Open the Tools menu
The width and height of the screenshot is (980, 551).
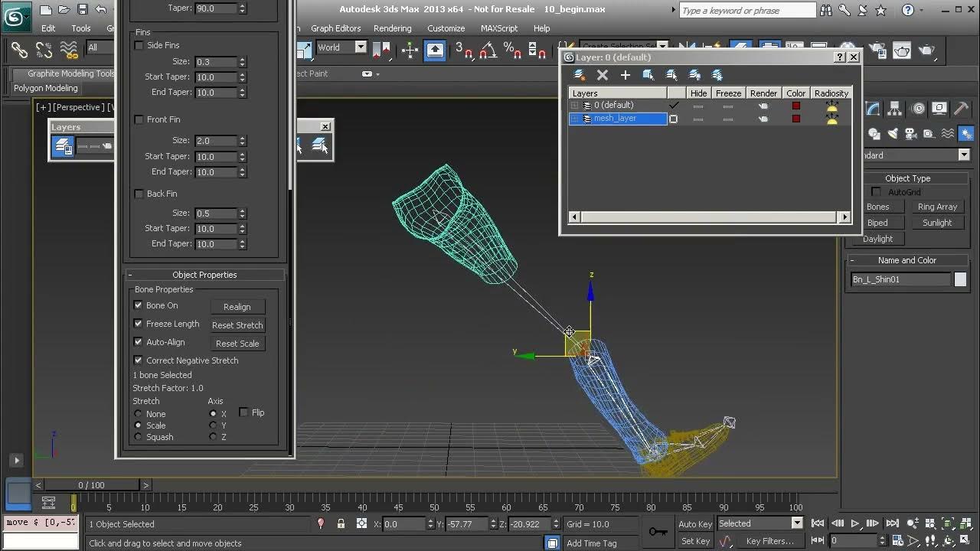click(81, 28)
